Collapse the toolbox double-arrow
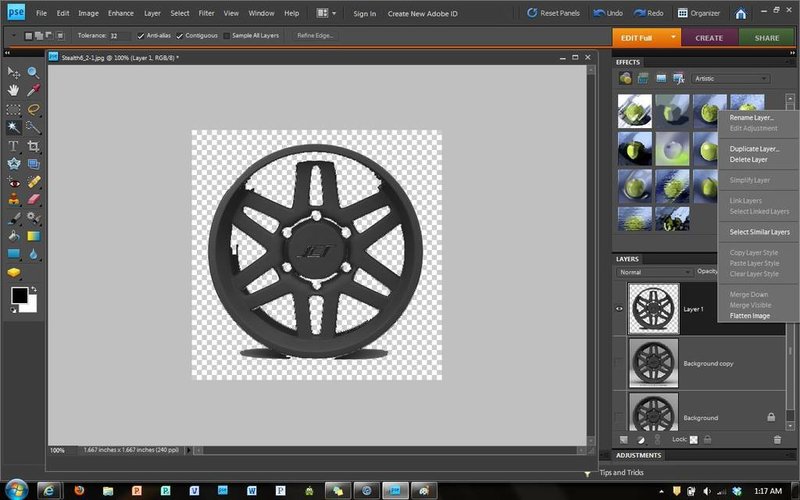The image size is (800, 500). pos(7,53)
